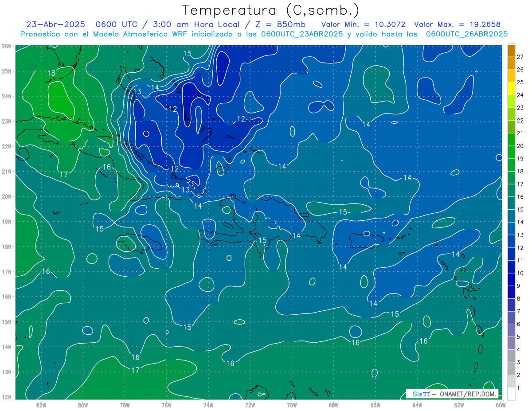Click the ONAMET/REP.DOM. credit label
Viewport: 532px width, 411px height.
468,394
